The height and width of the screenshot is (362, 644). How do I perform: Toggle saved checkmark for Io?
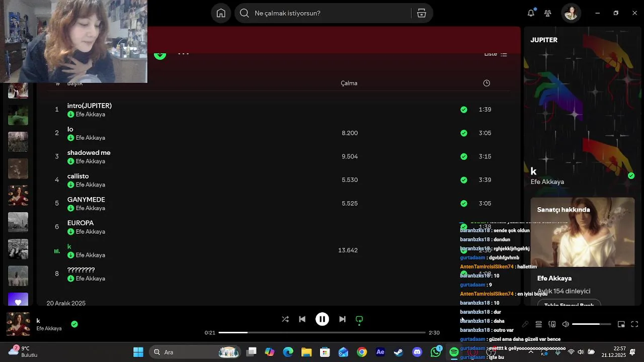(x=464, y=133)
